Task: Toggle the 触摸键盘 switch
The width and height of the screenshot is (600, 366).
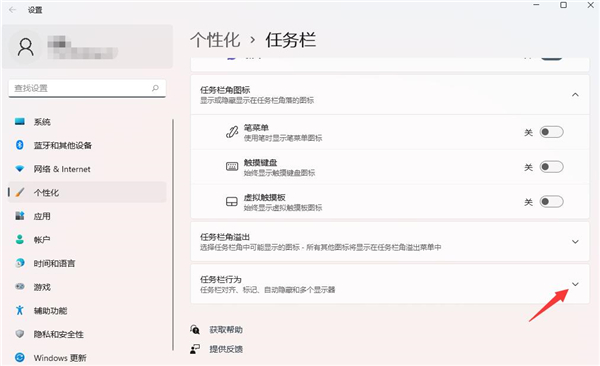Action: tap(551, 167)
